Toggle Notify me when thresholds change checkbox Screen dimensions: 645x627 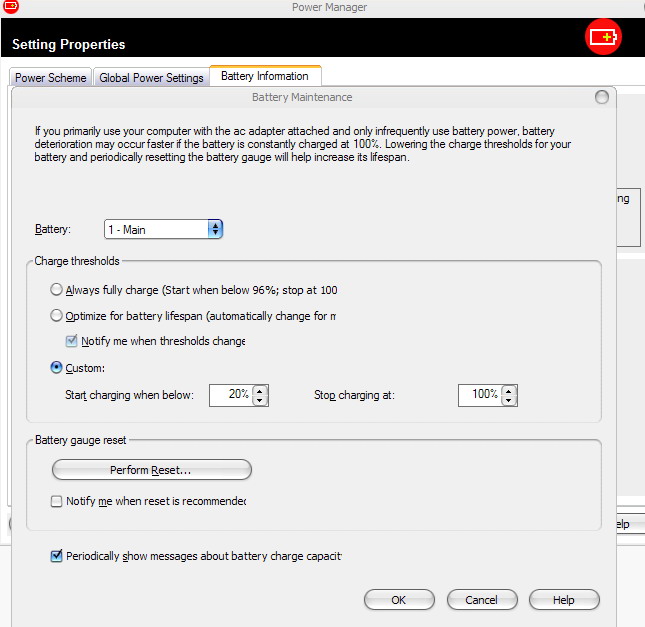(72, 341)
